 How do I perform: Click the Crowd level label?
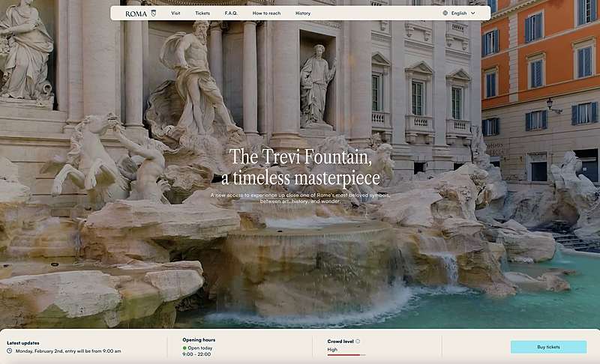coord(340,342)
